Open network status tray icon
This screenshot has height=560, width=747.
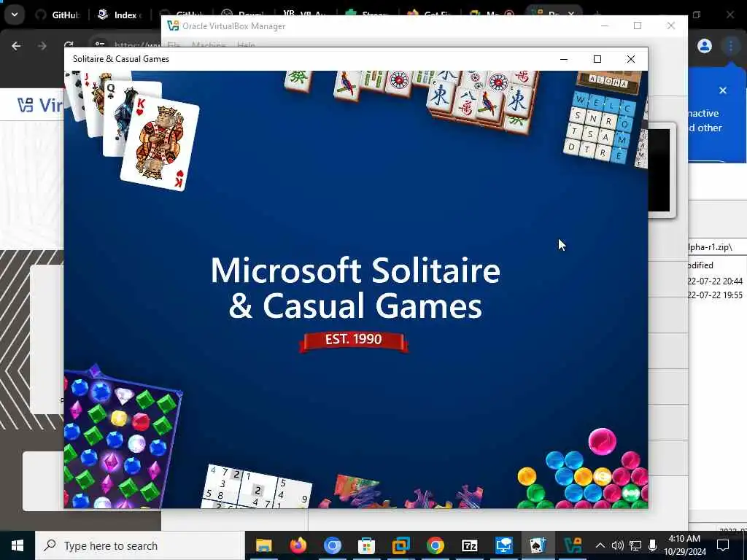(x=635, y=545)
